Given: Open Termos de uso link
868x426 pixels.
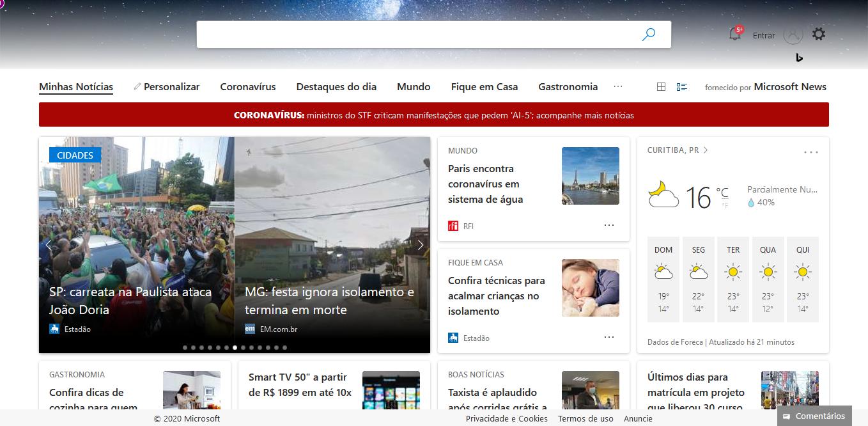Looking at the screenshot, I should (585, 418).
